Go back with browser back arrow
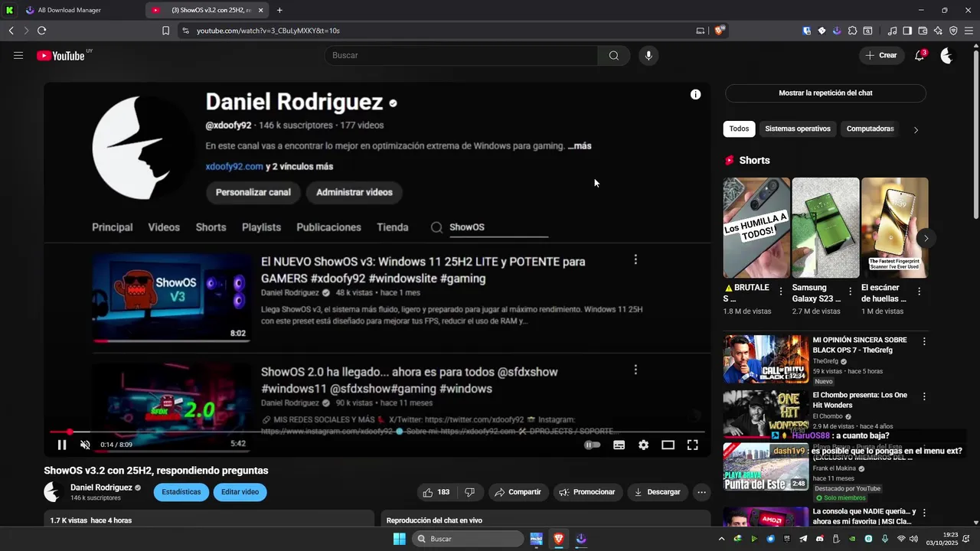The width and height of the screenshot is (980, 551). pyautogui.click(x=11, y=31)
